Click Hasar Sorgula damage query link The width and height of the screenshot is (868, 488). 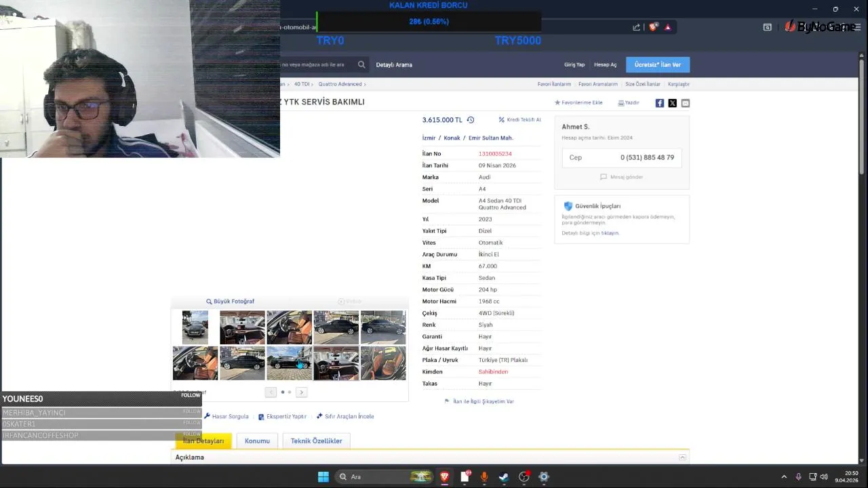tap(226, 417)
